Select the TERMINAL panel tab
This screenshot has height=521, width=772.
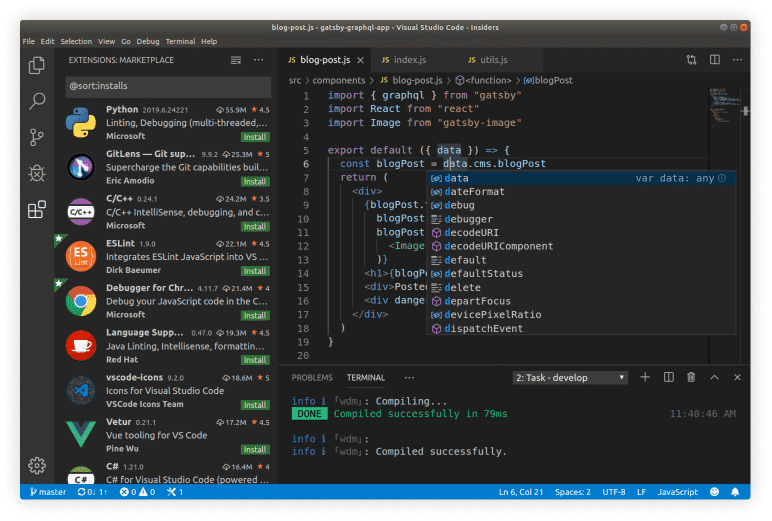[x=366, y=378]
